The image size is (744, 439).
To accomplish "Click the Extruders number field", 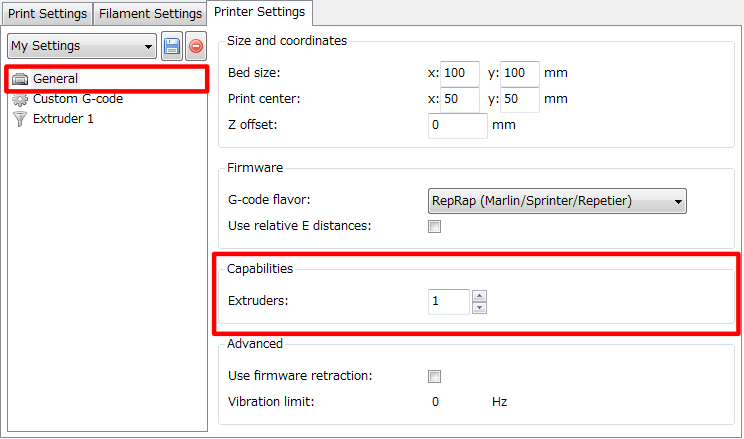I will 448,301.
